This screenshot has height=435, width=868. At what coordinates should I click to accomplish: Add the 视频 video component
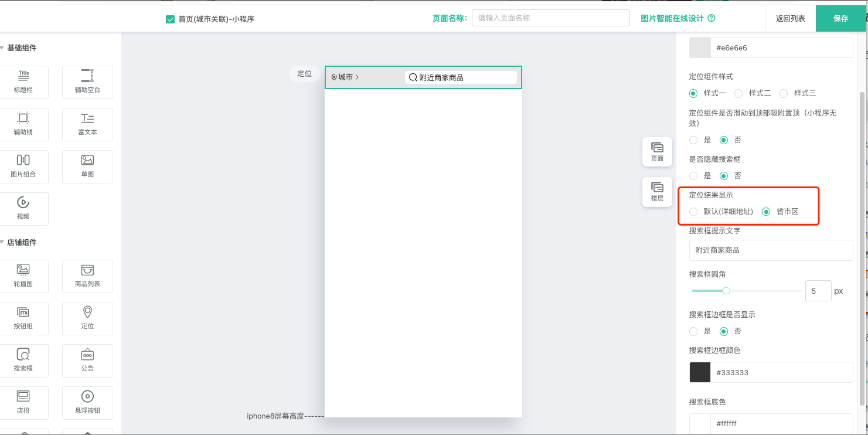(23, 209)
